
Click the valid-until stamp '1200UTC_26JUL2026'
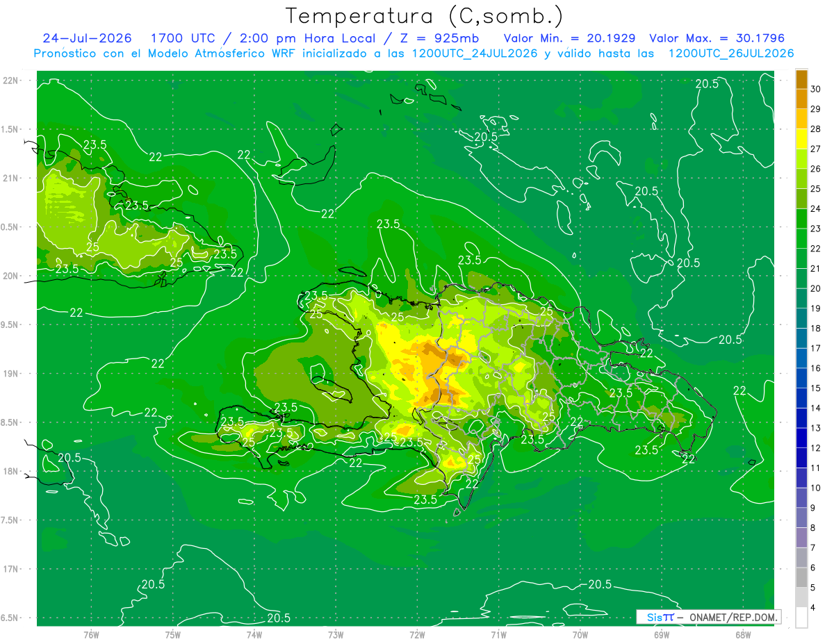point(731,53)
